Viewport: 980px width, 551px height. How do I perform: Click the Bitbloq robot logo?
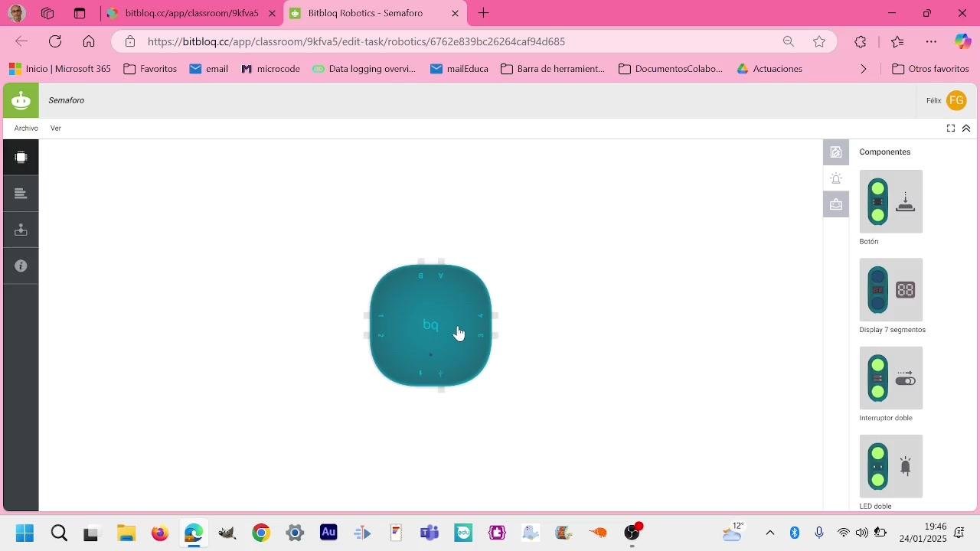point(21,100)
